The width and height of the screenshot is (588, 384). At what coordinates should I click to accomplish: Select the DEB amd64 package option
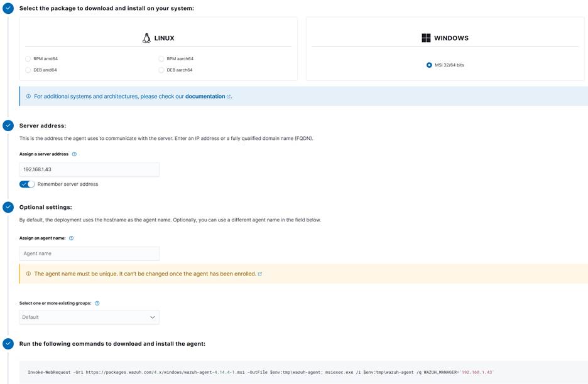[x=28, y=70]
